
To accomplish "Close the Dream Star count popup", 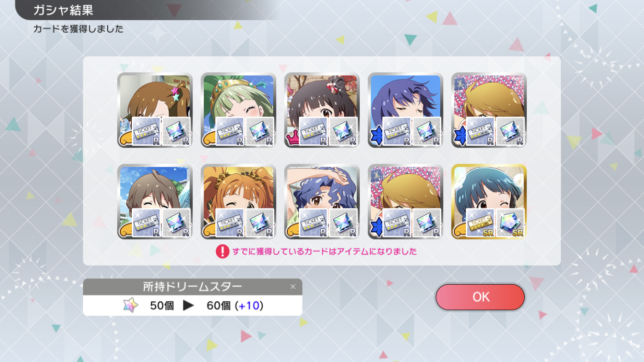I will (x=293, y=287).
